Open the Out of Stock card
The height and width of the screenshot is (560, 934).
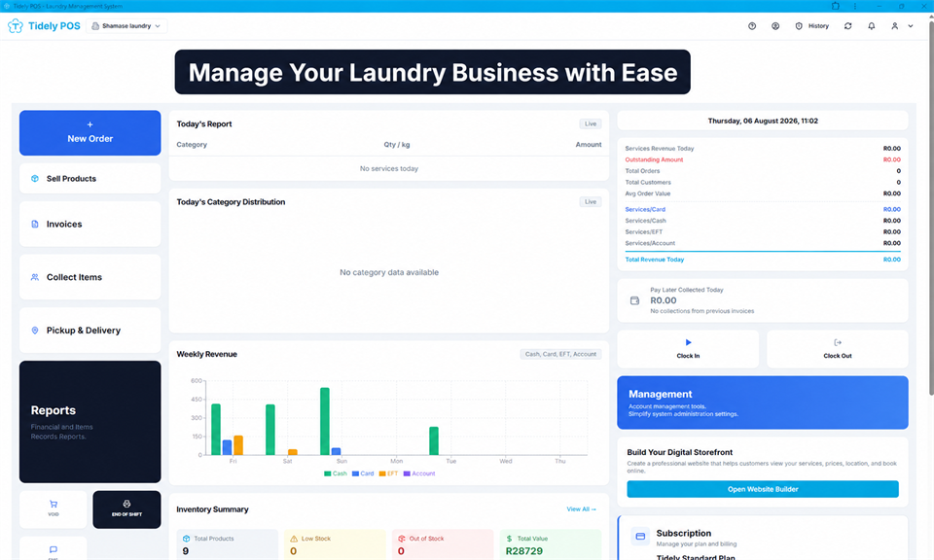click(x=443, y=544)
